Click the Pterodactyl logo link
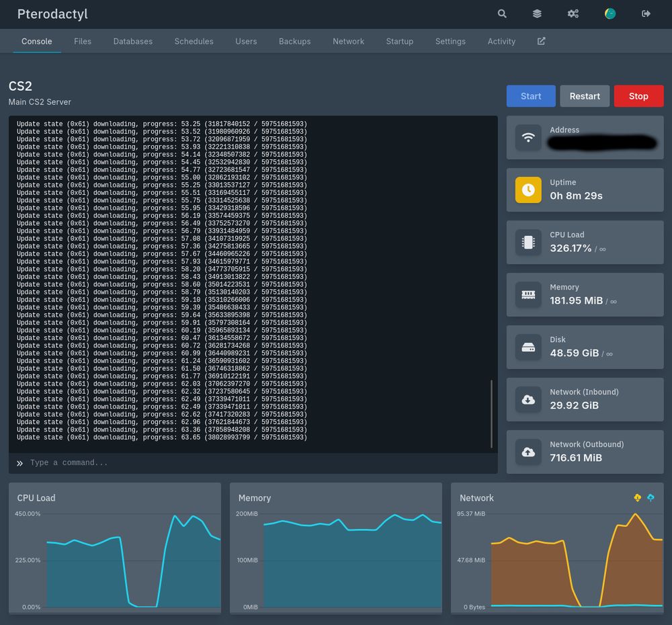Image resolution: width=672 pixels, height=625 pixels. [52, 14]
